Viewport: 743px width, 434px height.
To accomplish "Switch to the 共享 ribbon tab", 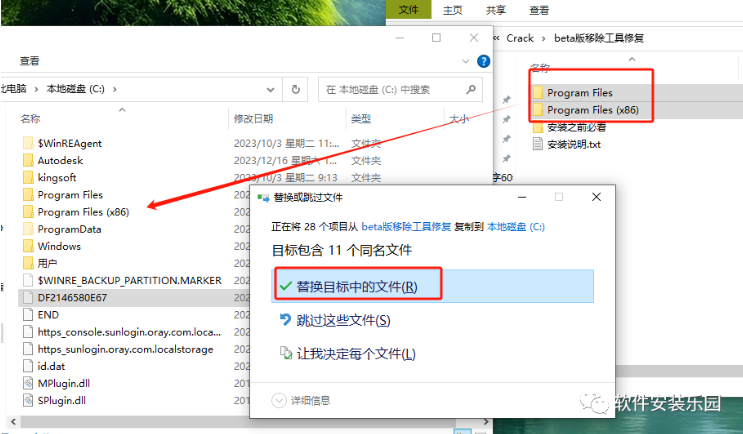I will tap(496, 10).
